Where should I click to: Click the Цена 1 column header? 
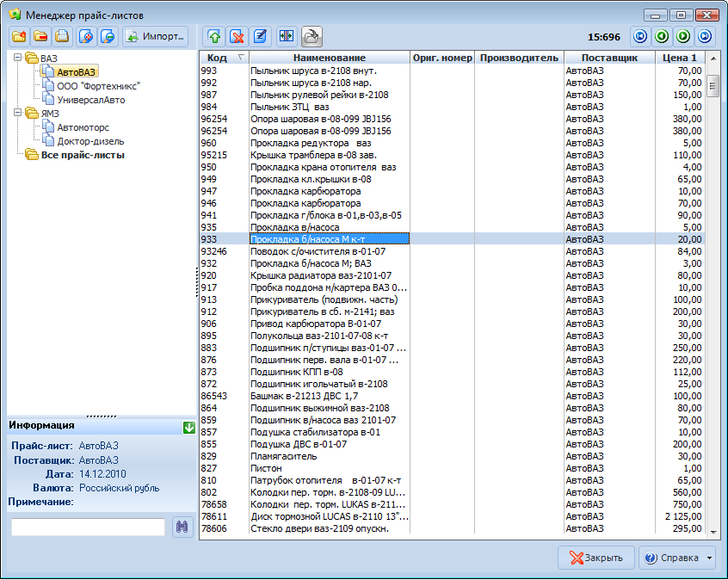[x=681, y=58]
